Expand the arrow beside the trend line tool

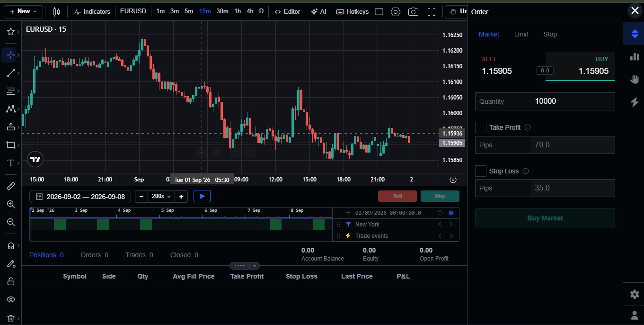point(18,73)
